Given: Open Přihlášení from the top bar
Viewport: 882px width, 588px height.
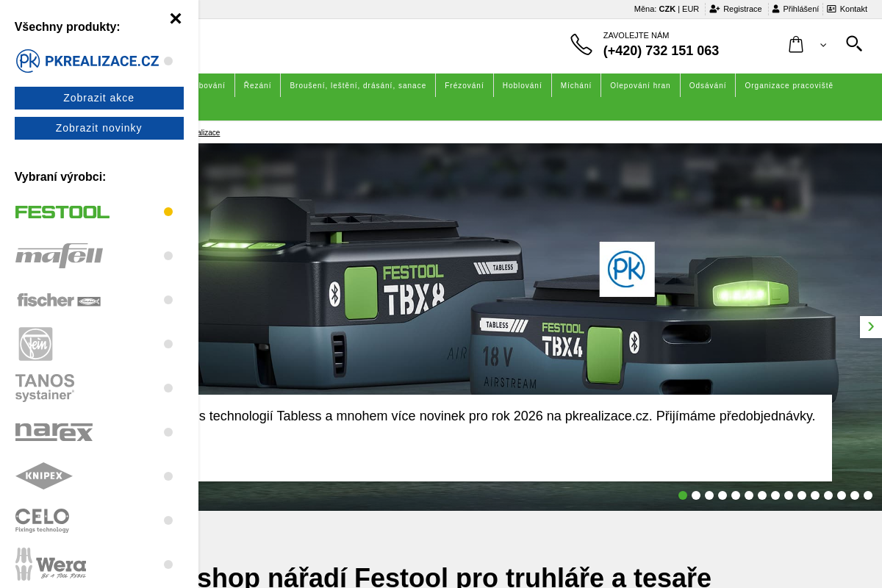Looking at the screenshot, I should 795,9.
